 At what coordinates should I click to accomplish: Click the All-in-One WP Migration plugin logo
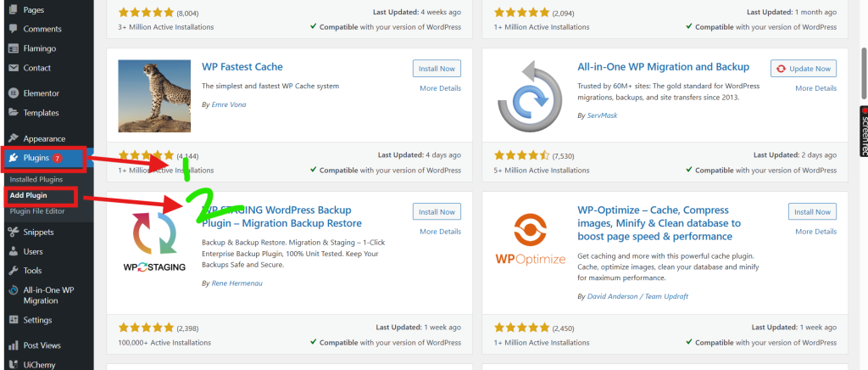tap(530, 96)
